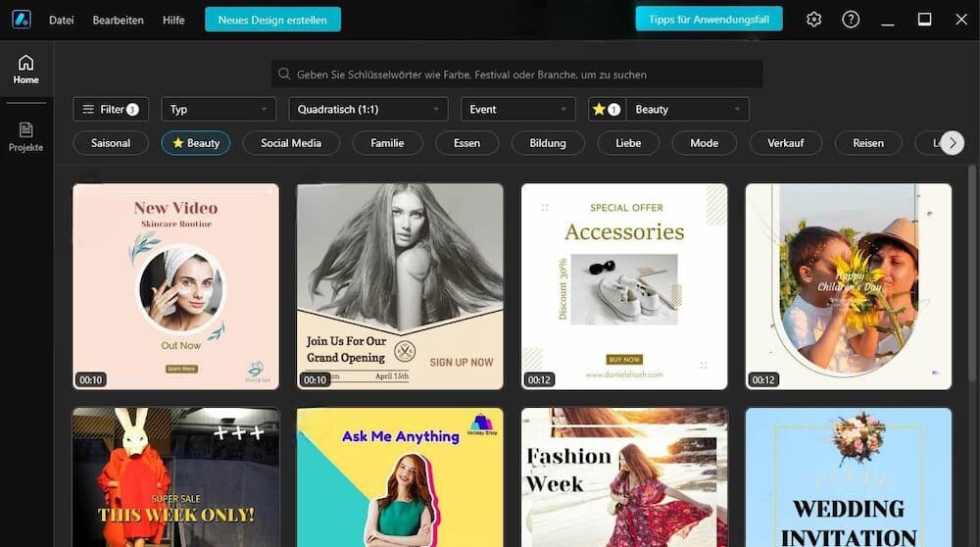This screenshot has width=980, height=547.
Task: Select the Bildung category chip
Action: tap(548, 143)
